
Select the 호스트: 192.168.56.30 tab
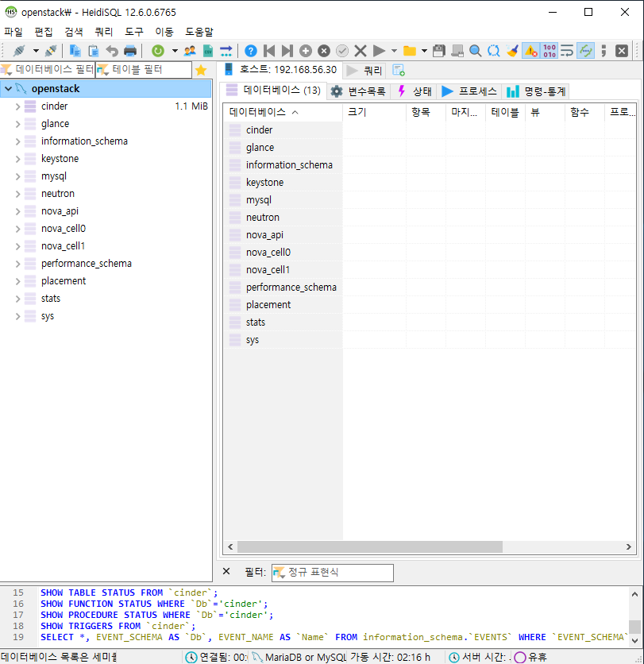click(x=280, y=69)
